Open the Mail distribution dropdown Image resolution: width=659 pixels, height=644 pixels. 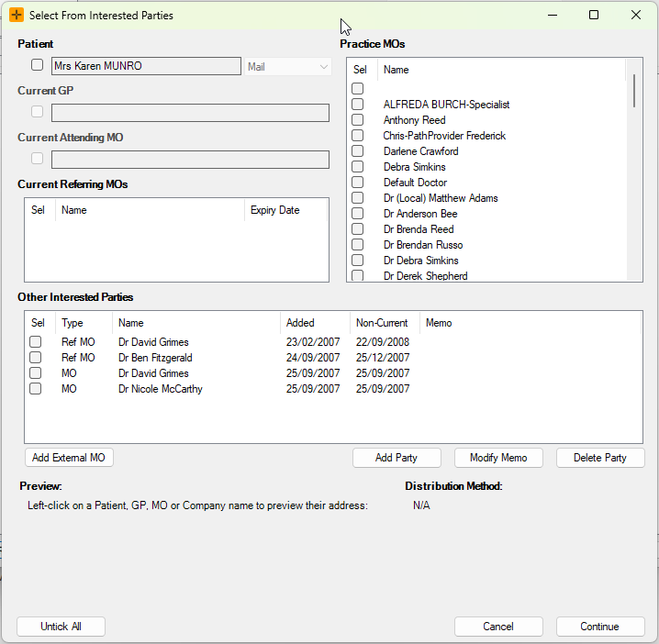click(288, 67)
